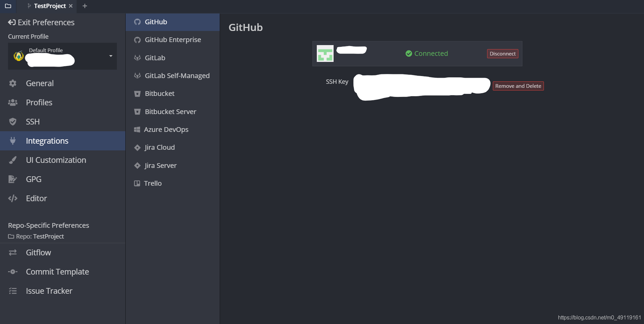Open General preferences section
The image size is (644, 324).
click(62, 83)
